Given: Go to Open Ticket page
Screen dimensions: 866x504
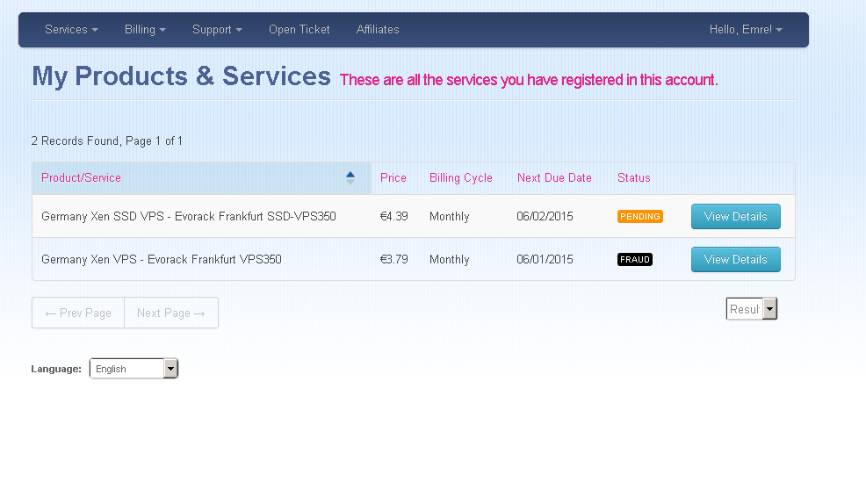Looking at the screenshot, I should tap(299, 30).
